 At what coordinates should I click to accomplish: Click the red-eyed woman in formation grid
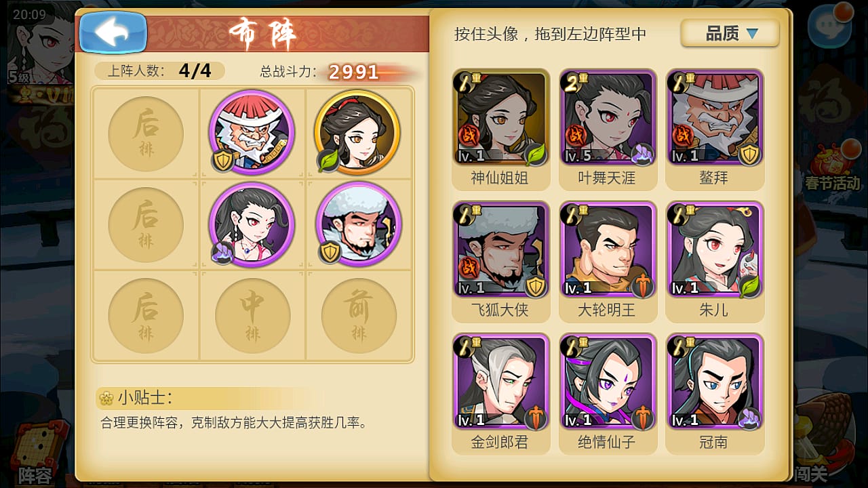[252, 224]
